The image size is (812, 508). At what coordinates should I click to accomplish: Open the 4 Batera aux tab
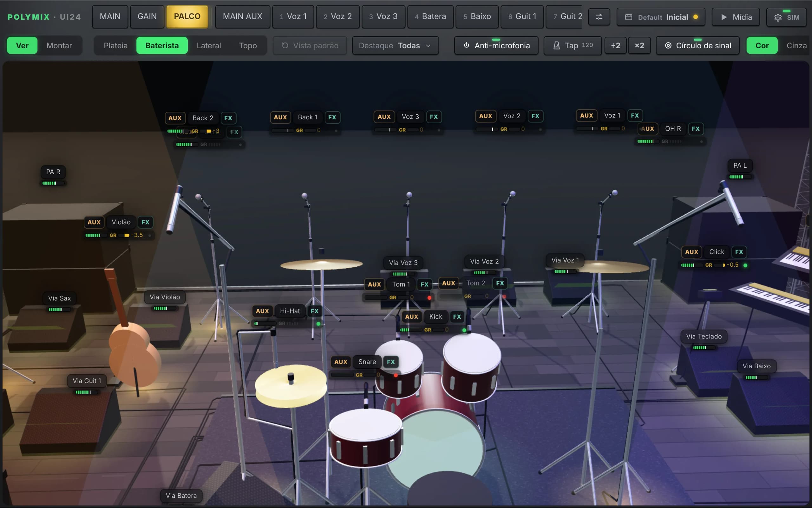[x=430, y=17]
